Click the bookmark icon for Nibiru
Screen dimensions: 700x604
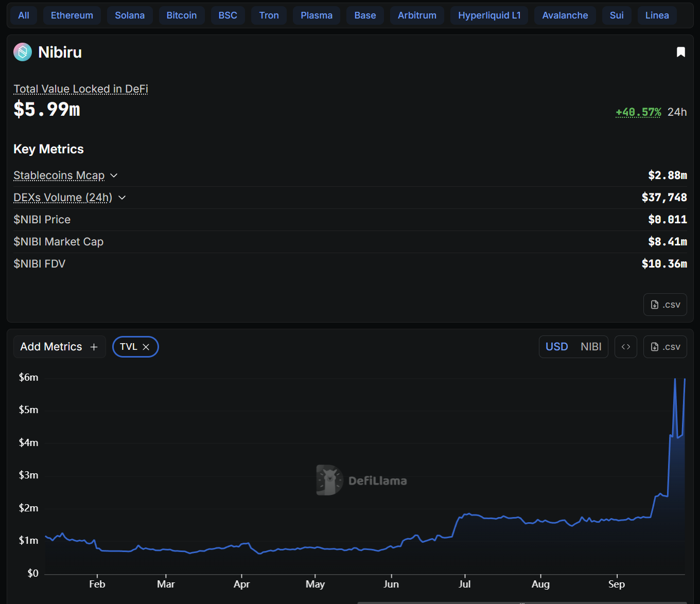(680, 52)
